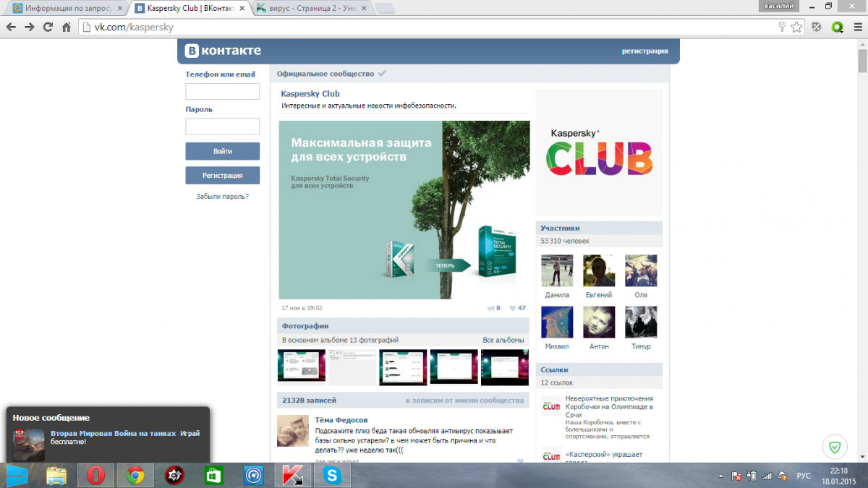Click the green Q extension icon
Viewport: 868px width, 488px height.
click(838, 27)
